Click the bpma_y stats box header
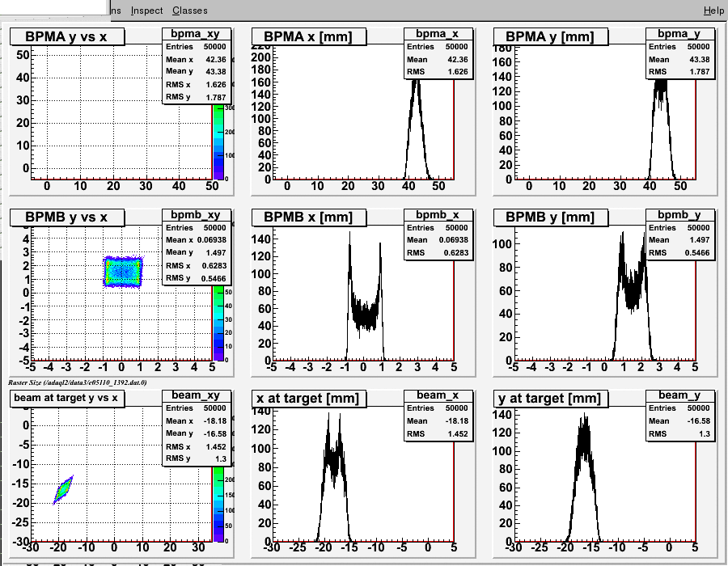 pos(679,34)
